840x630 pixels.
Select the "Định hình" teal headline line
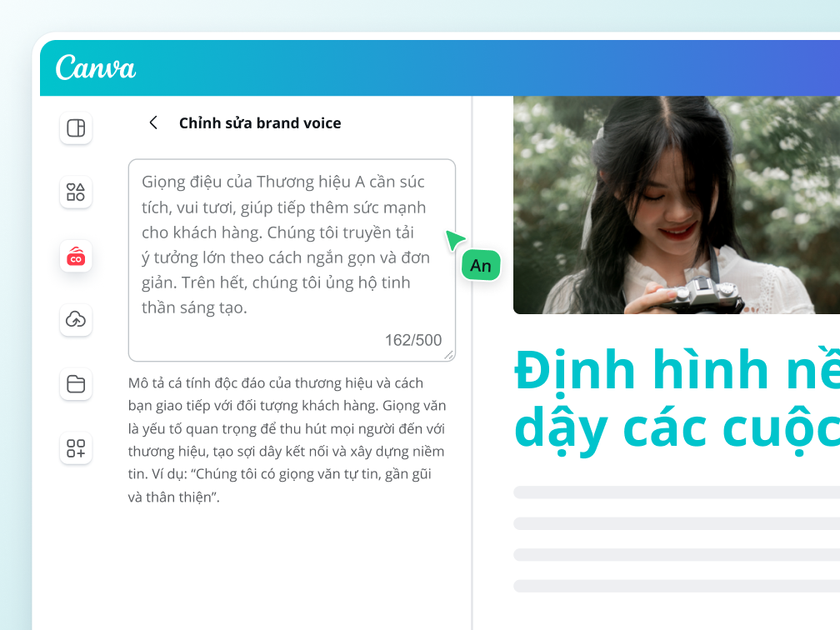pyautogui.click(x=676, y=370)
